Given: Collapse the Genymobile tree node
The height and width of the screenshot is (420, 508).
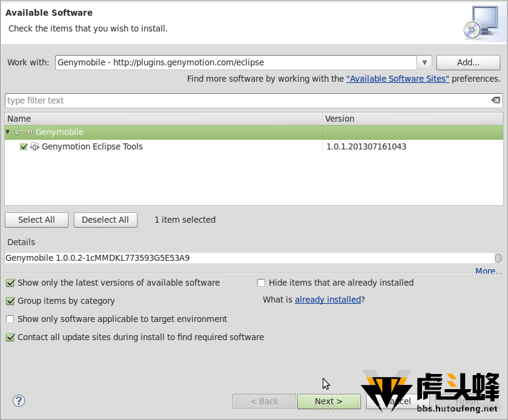Looking at the screenshot, I should (x=8, y=132).
